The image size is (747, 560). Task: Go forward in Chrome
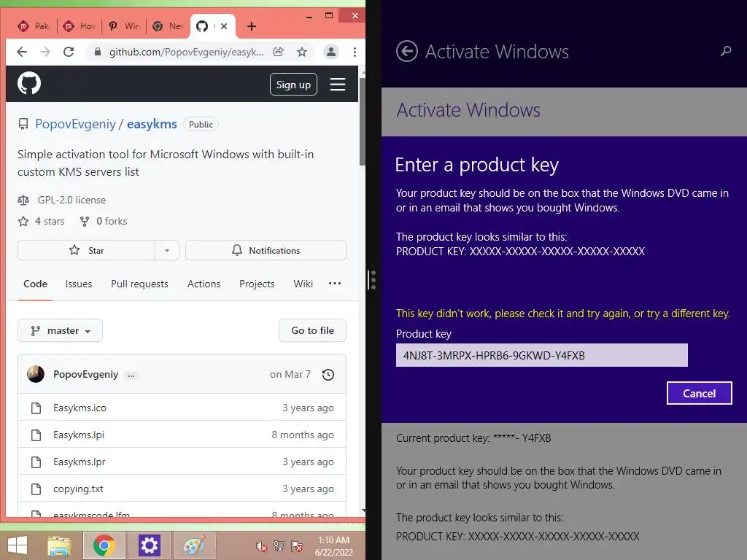click(x=45, y=52)
